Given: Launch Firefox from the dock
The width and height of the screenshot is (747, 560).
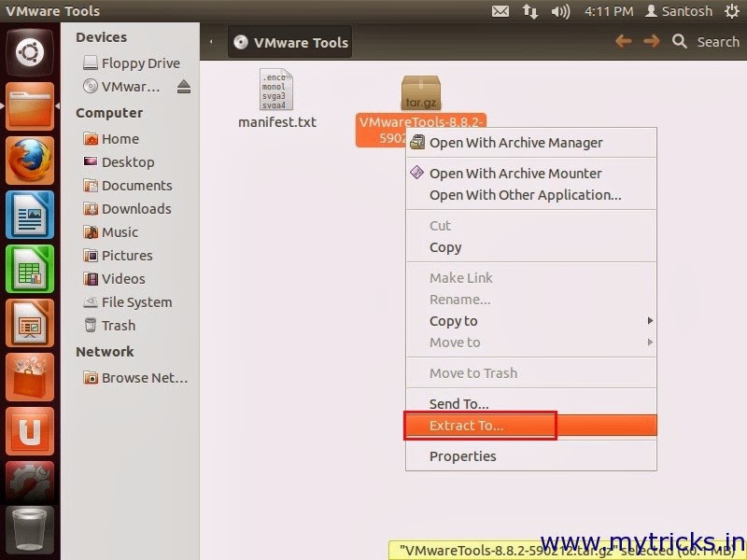Looking at the screenshot, I should 30,161.
